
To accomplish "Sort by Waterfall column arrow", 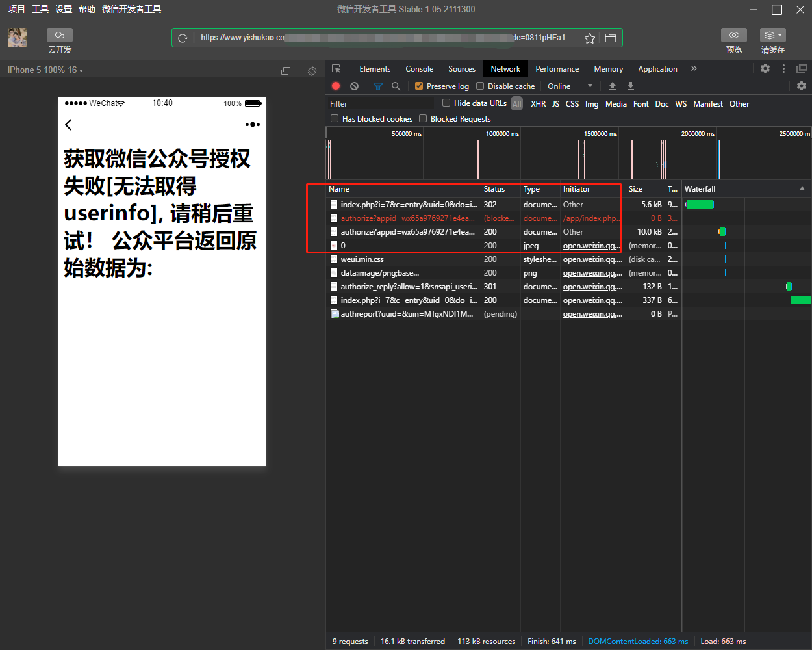I will coord(802,188).
